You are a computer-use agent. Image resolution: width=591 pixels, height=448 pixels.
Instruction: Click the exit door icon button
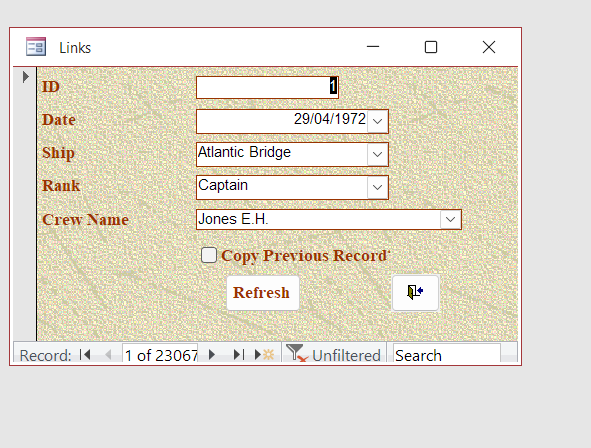(415, 293)
